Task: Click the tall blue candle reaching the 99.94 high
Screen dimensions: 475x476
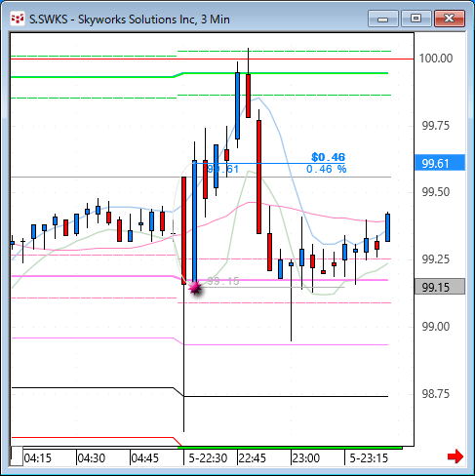Action: 238,105
